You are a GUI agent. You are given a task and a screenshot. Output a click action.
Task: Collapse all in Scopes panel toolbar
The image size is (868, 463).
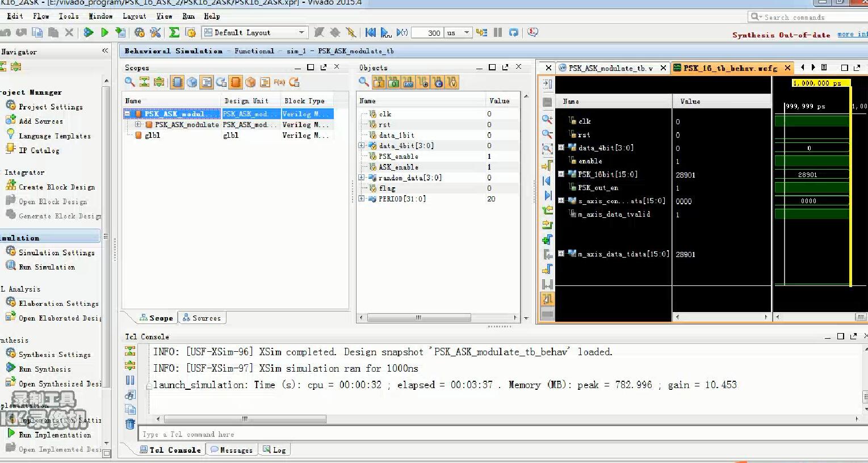[x=145, y=82]
